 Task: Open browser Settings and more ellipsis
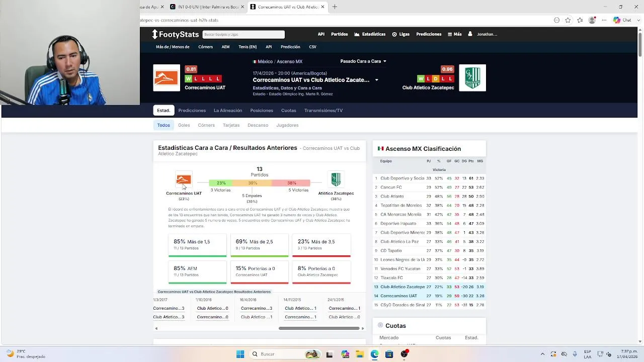point(604,20)
